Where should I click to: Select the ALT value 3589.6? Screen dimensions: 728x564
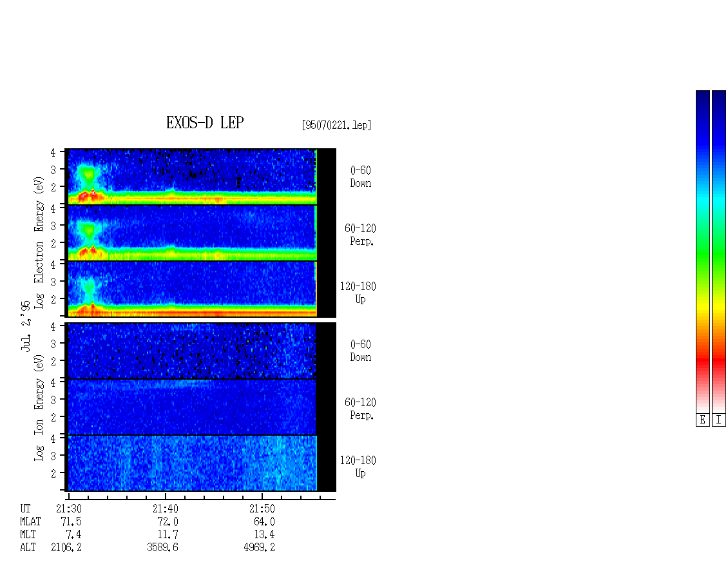click(162, 548)
